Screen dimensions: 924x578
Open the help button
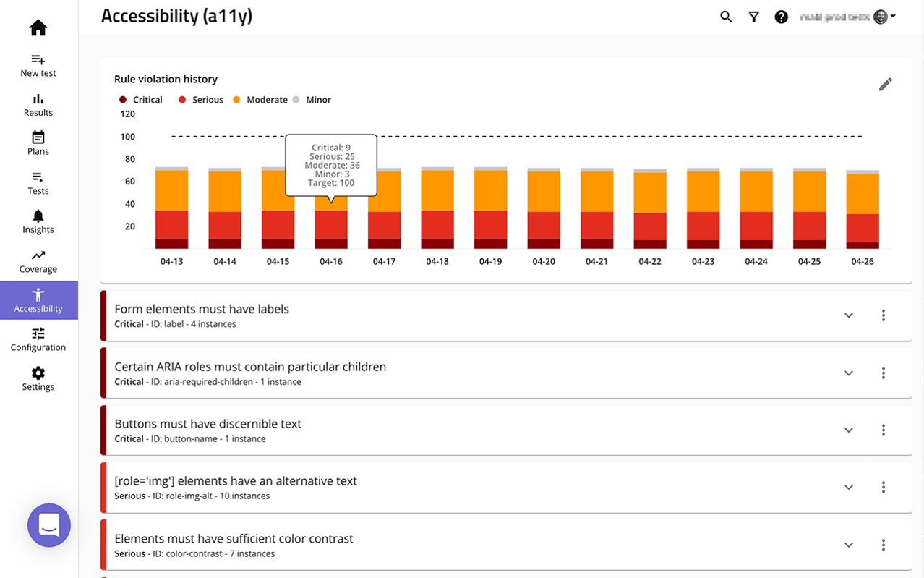click(x=781, y=16)
